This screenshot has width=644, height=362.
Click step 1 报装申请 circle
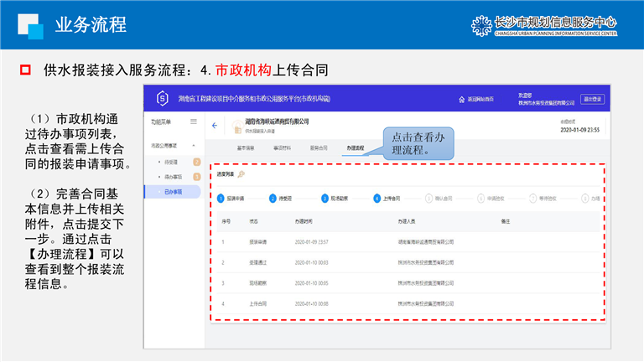[x=221, y=199]
